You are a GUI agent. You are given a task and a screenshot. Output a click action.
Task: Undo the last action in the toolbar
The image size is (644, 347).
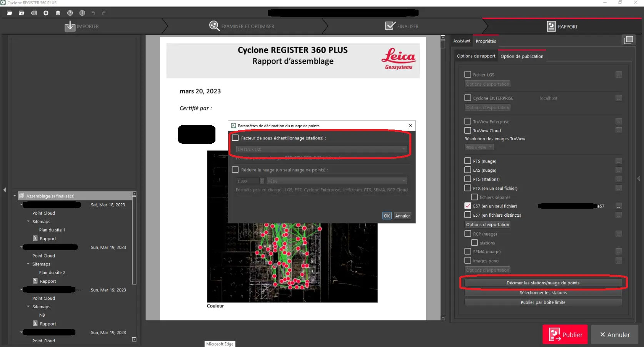point(93,13)
